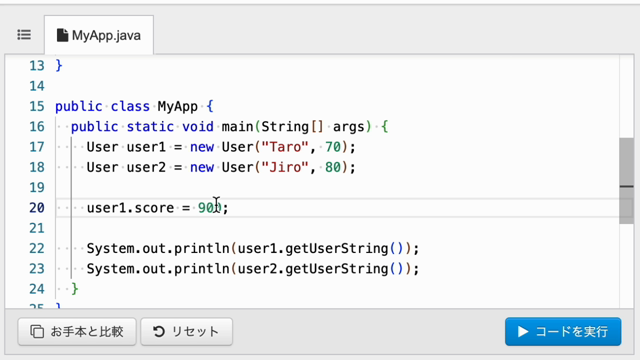Image resolution: width=640 pixels, height=360 pixels.
Task: Click the file icon on MyApp.java tab
Action: click(62, 35)
